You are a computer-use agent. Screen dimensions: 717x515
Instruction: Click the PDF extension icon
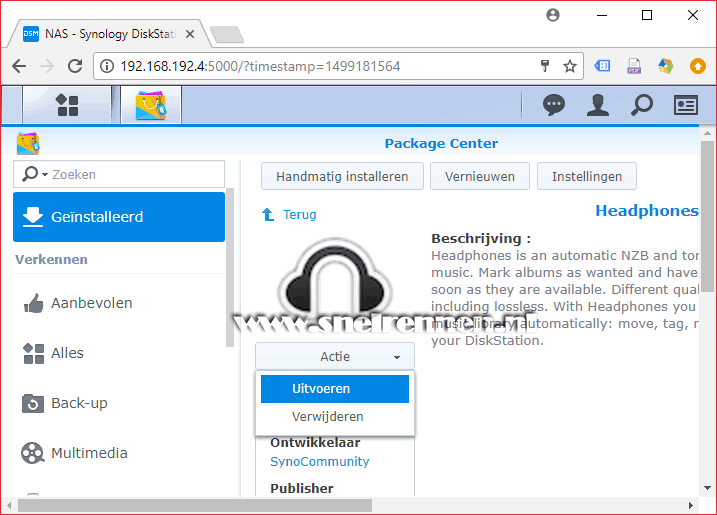click(634, 66)
